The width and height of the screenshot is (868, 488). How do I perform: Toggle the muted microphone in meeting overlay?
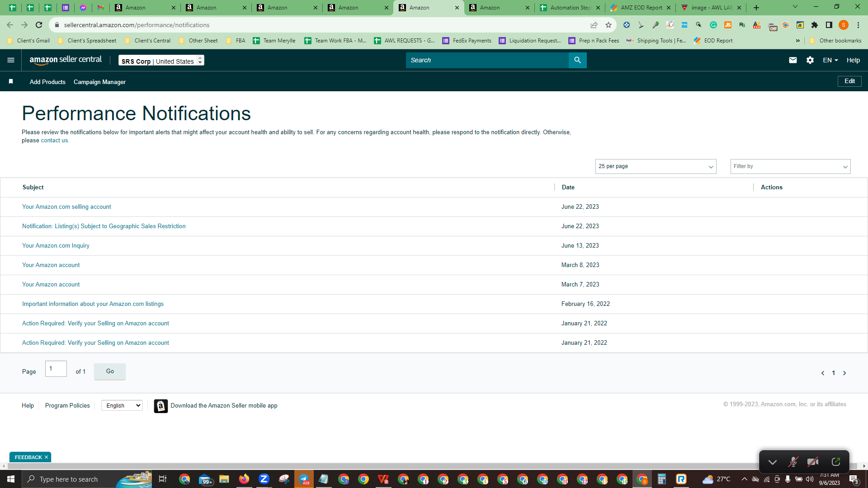793,462
